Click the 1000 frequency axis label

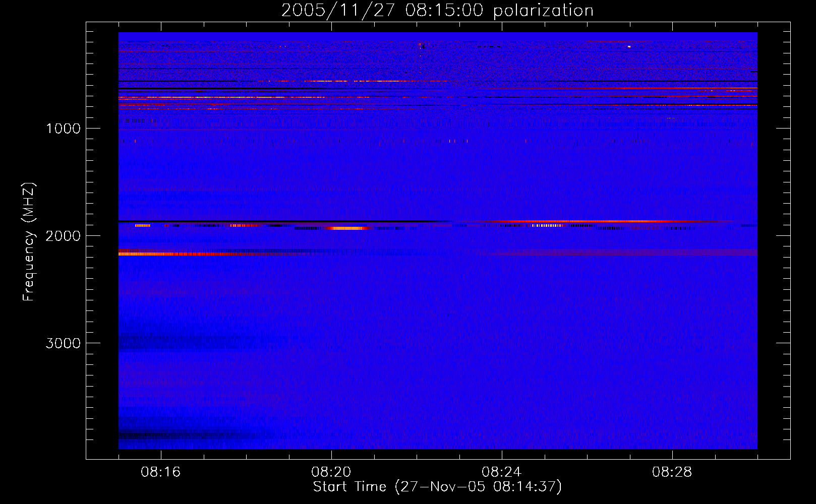[63, 129]
